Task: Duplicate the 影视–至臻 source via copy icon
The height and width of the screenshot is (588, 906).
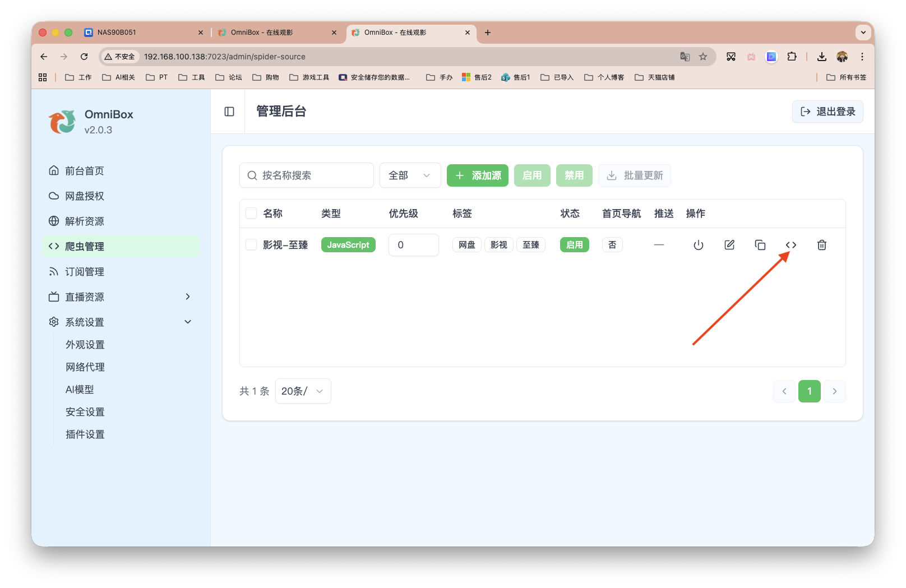Action: (x=760, y=245)
